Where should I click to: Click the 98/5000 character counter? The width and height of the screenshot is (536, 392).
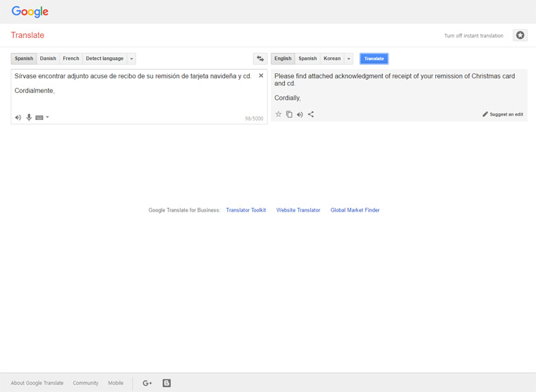(x=254, y=118)
